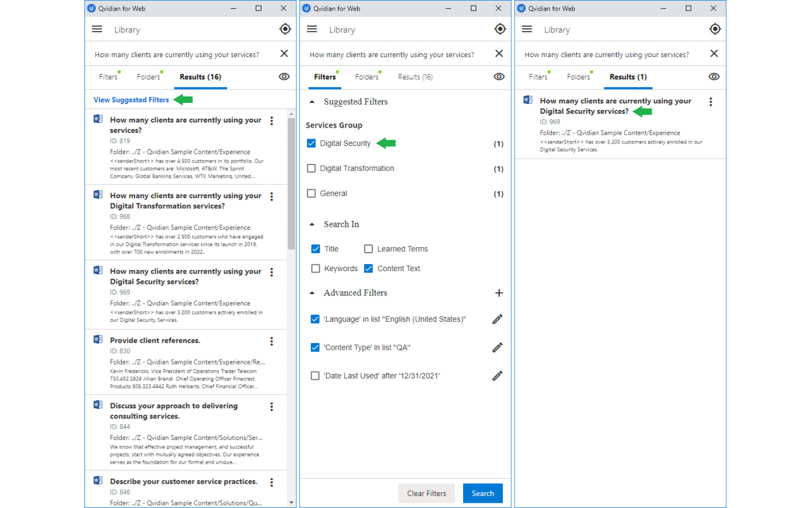Click Word document icon of result ID 819
Viewport: 812px width, 508px height.
98,119
